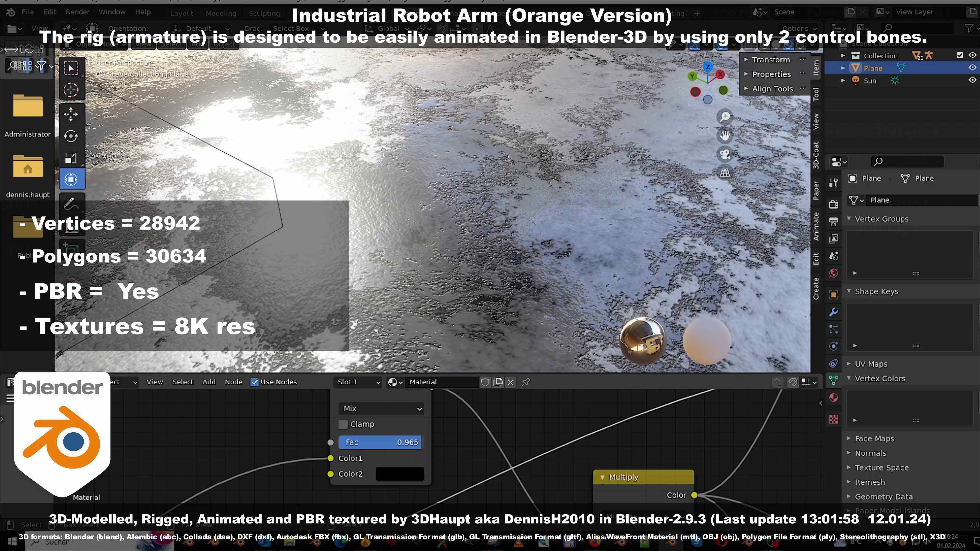Screen dimensions: 980x551
Task: Expand the UV Maps panel
Action: [849, 364]
